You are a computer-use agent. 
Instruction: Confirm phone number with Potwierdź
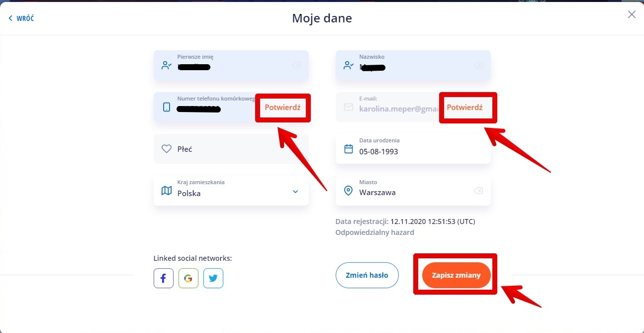[283, 107]
